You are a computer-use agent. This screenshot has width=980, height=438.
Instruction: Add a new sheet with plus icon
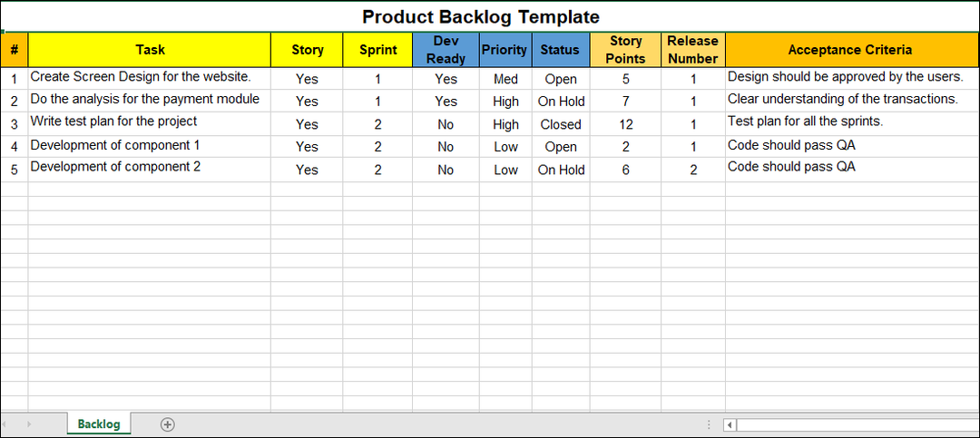(168, 425)
